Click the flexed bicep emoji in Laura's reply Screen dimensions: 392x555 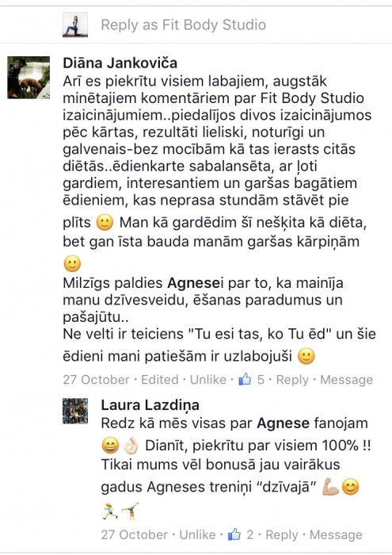330,487
